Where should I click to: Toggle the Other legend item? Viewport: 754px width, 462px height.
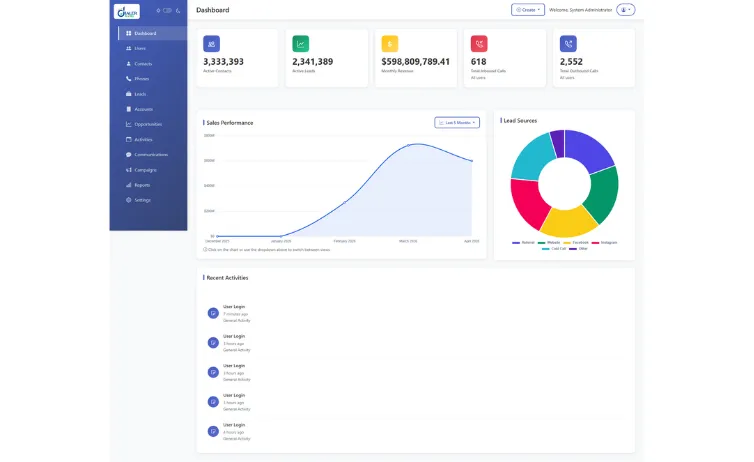pos(578,249)
